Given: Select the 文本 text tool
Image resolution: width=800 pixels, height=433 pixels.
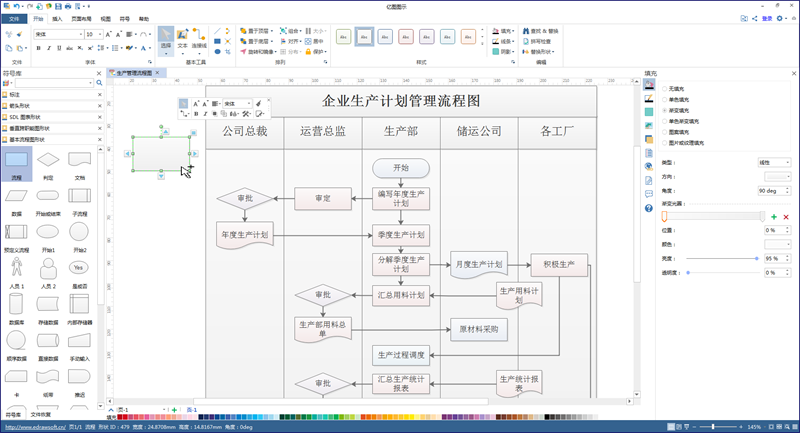Looking at the screenshot, I should 182,41.
